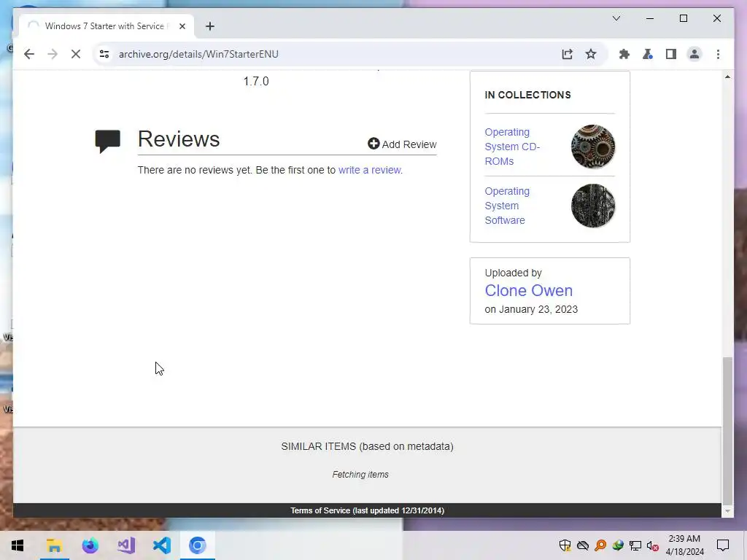Click the 'IN COLLECTIONS' heading
This screenshot has height=560, width=747.
coord(528,95)
